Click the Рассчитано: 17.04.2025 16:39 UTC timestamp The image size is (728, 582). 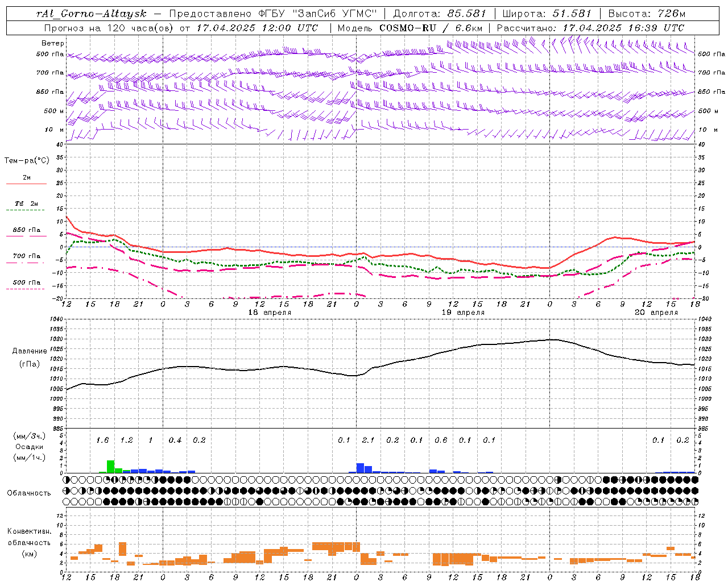pos(590,28)
